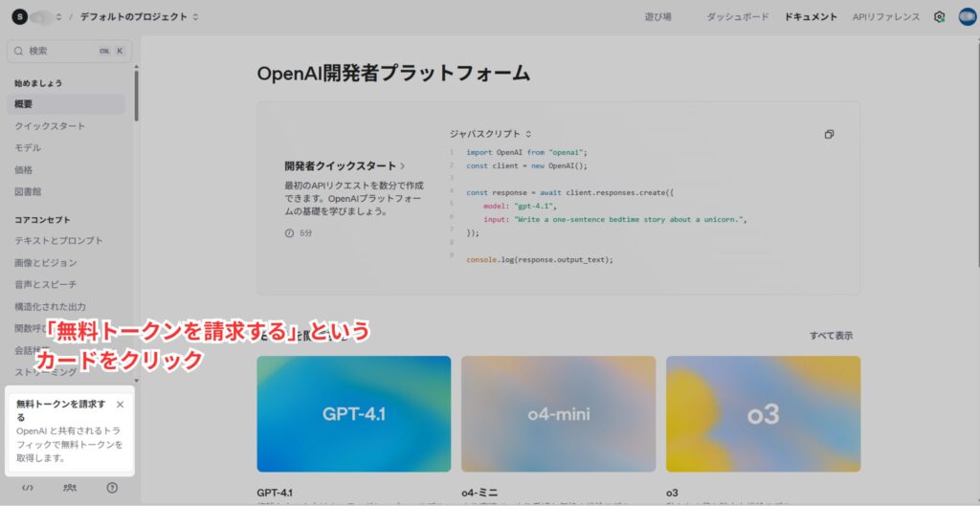
Task: Open 価格 in the sidebar
Action: click(23, 170)
